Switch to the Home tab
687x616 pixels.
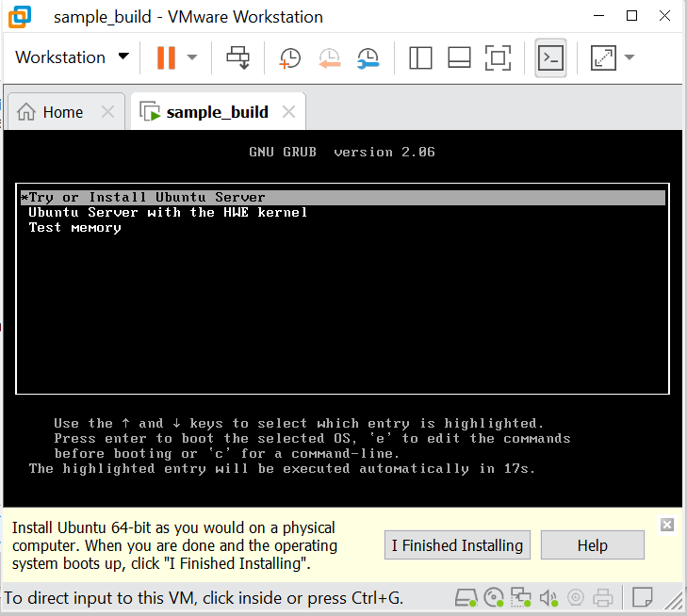click(x=52, y=112)
